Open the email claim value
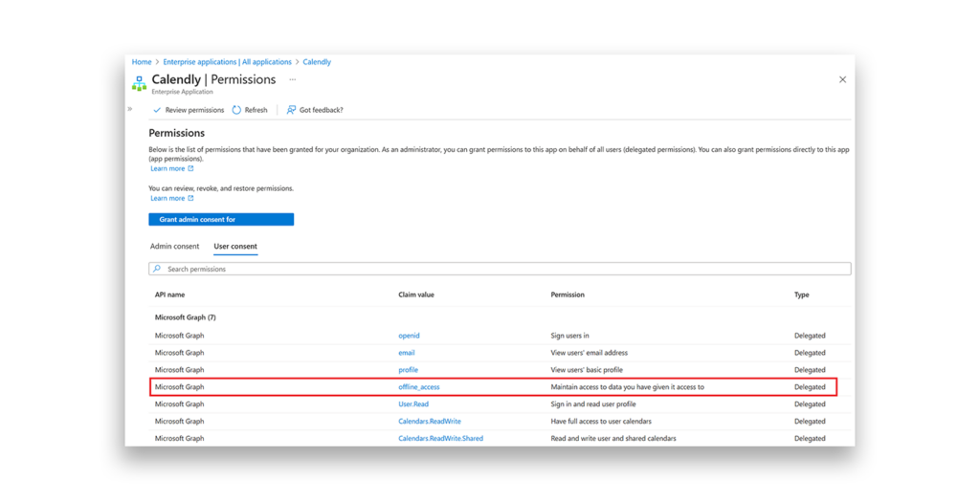The image size is (980, 501). [406, 353]
